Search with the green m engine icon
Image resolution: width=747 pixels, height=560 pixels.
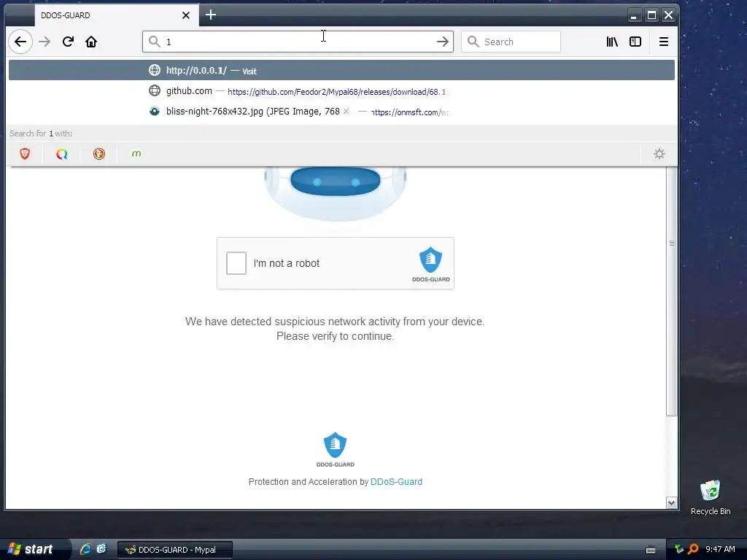[x=136, y=154]
